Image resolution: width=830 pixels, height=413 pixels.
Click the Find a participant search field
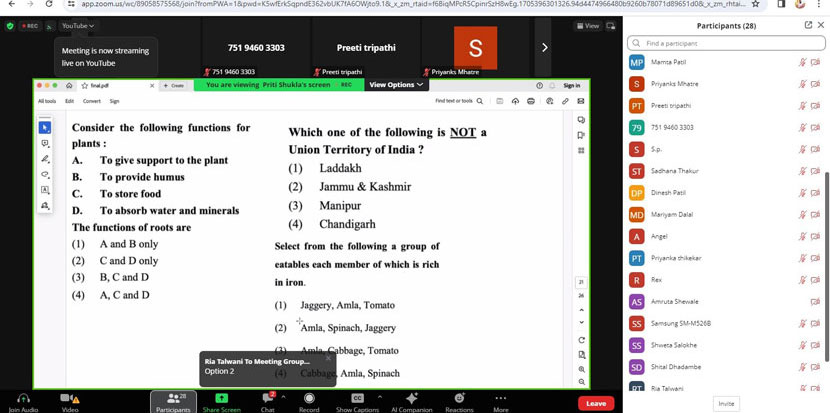(x=726, y=43)
